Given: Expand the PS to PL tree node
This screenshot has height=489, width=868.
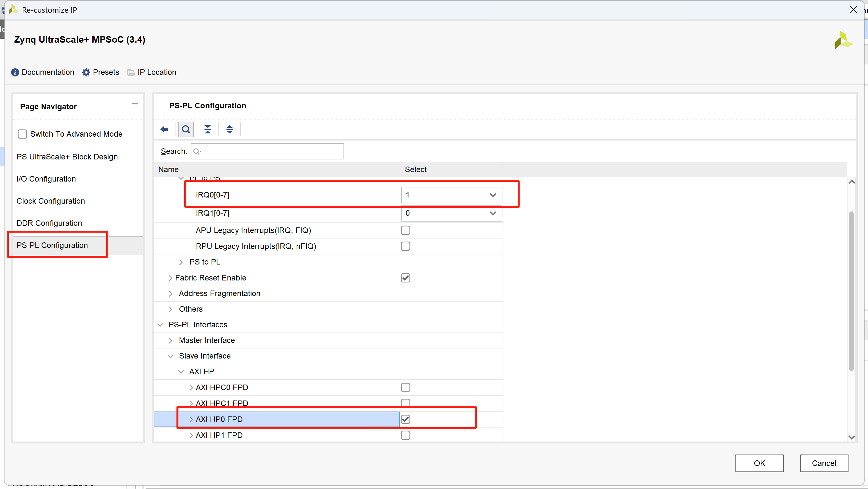Looking at the screenshot, I should [181, 262].
